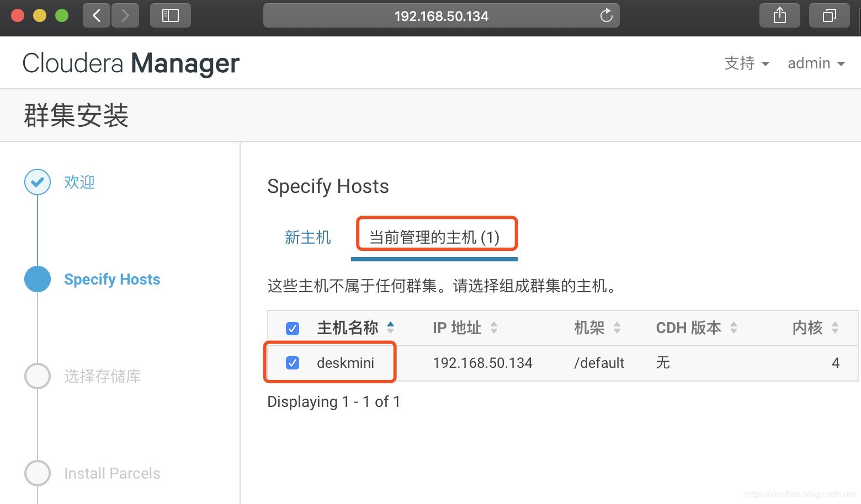The height and width of the screenshot is (504, 861).
Task: Sort the table by CDH 版本
Action: click(x=697, y=328)
